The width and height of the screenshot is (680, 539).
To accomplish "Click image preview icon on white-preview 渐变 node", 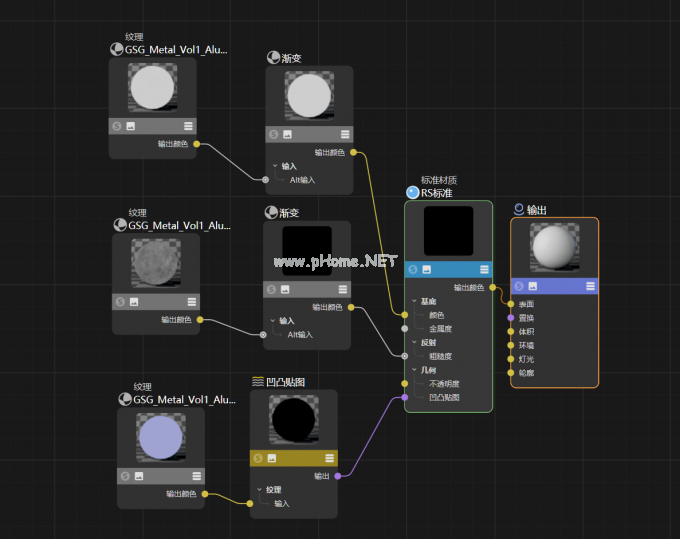I will (x=287, y=134).
